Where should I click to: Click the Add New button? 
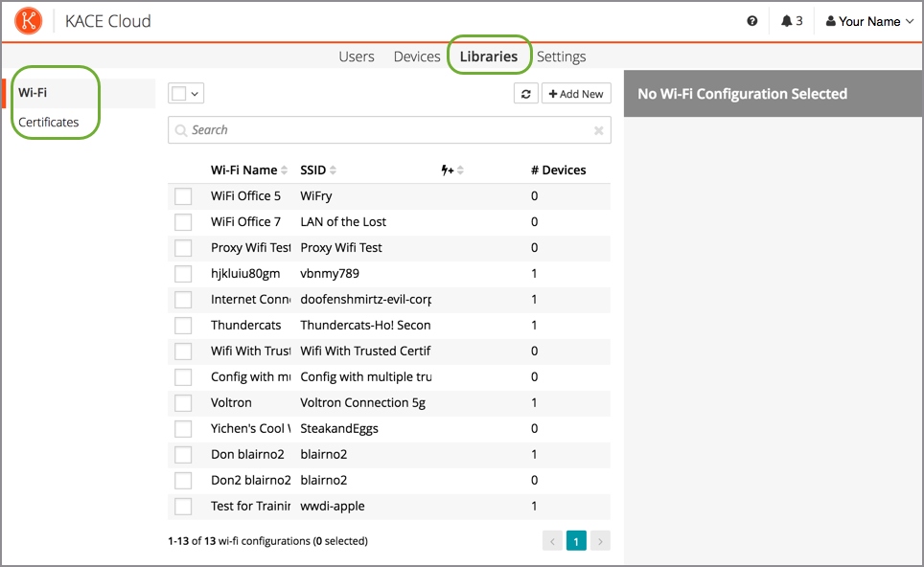[x=576, y=94]
